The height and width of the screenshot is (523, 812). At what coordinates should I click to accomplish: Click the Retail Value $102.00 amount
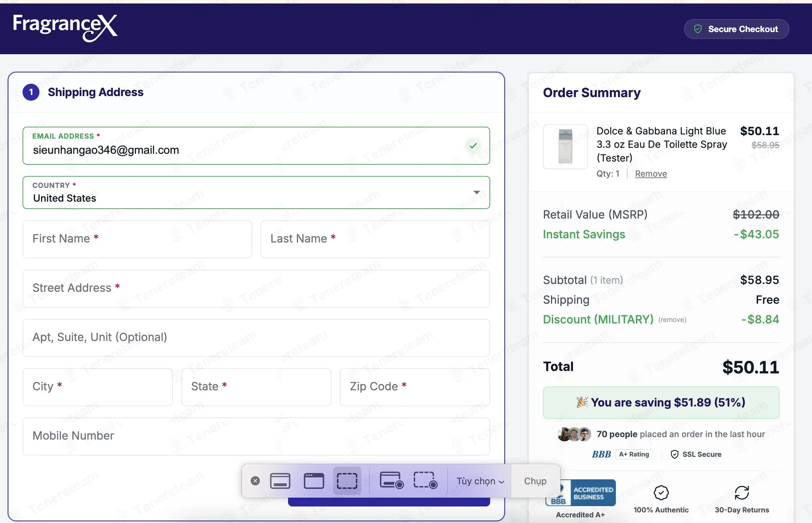(x=756, y=214)
